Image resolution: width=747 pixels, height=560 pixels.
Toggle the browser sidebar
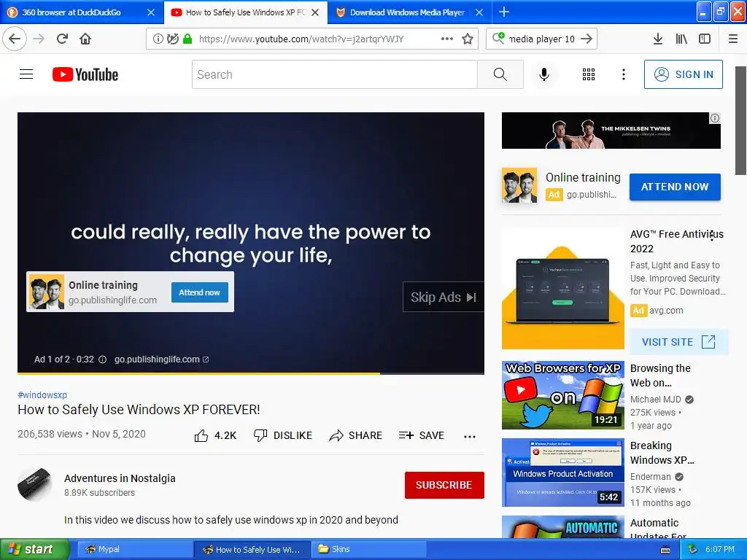705,39
